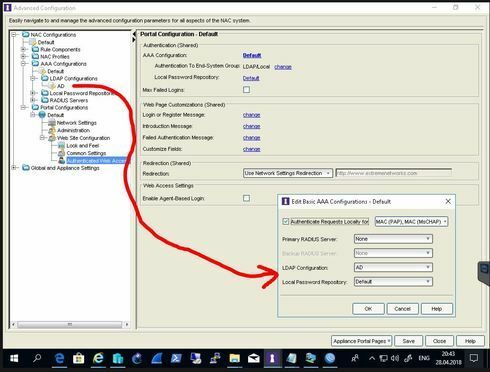Expand the Redirection combo box

coord(288,173)
